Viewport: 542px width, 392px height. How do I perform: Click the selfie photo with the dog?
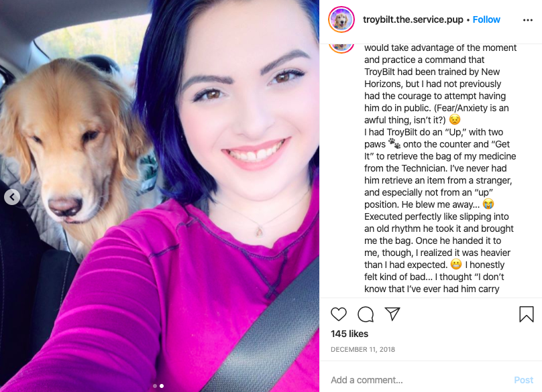[160, 196]
